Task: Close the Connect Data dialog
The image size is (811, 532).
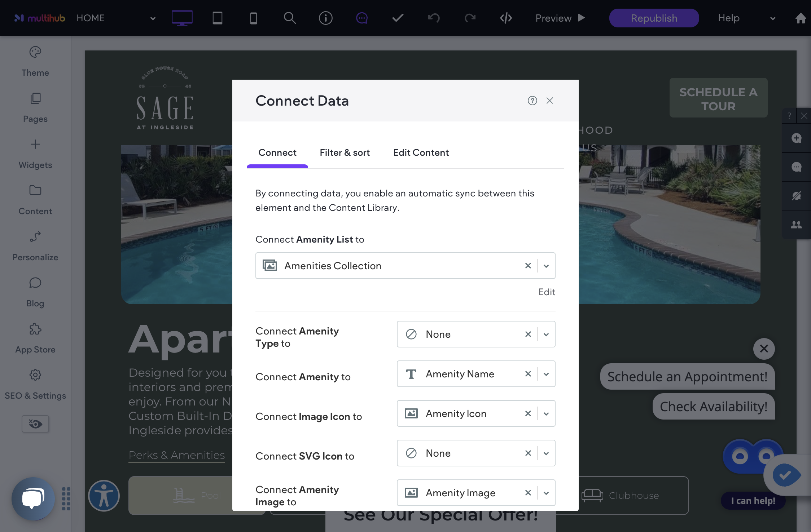Action: 549,101
